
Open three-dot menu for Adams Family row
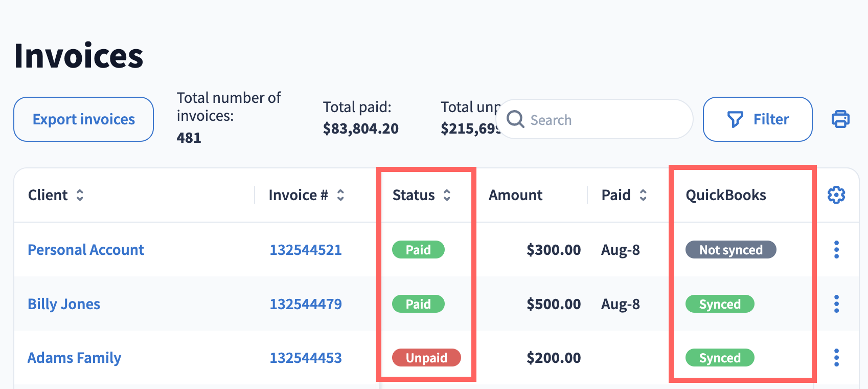[x=836, y=358]
